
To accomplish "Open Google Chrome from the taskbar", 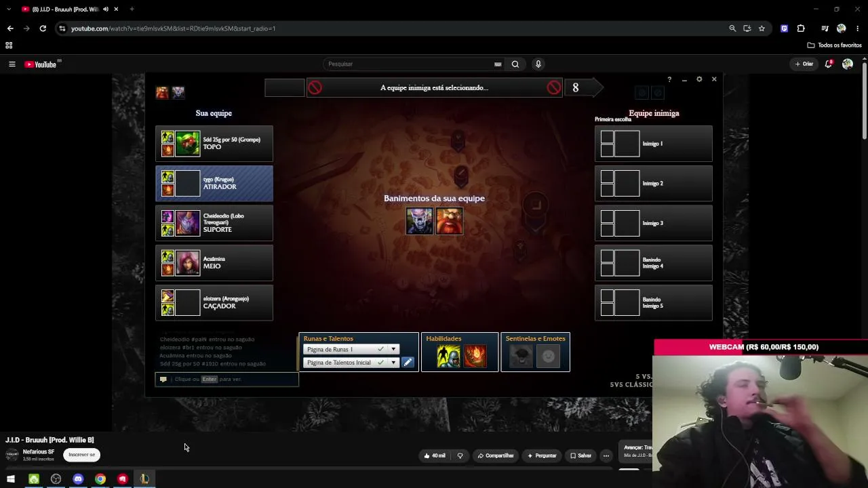I will [100, 479].
